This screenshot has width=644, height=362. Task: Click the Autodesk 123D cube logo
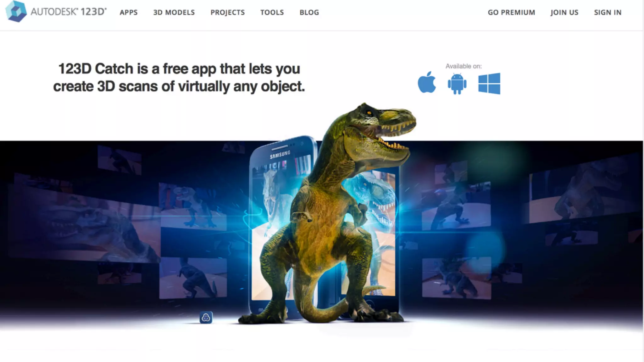pos(16,12)
